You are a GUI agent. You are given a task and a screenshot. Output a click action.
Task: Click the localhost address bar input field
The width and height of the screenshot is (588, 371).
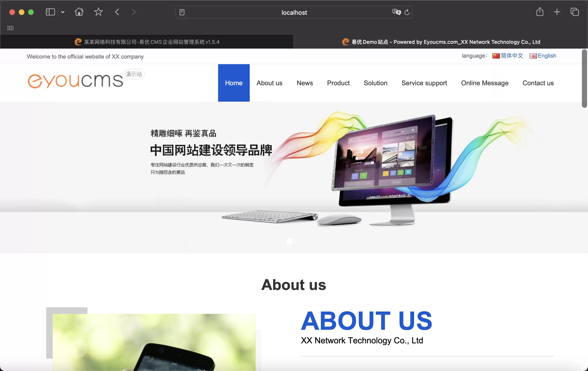click(294, 12)
